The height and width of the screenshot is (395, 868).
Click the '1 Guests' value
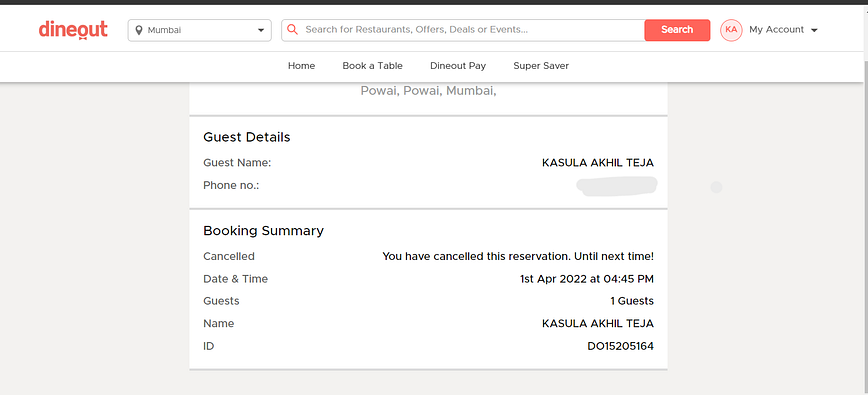pyautogui.click(x=632, y=301)
